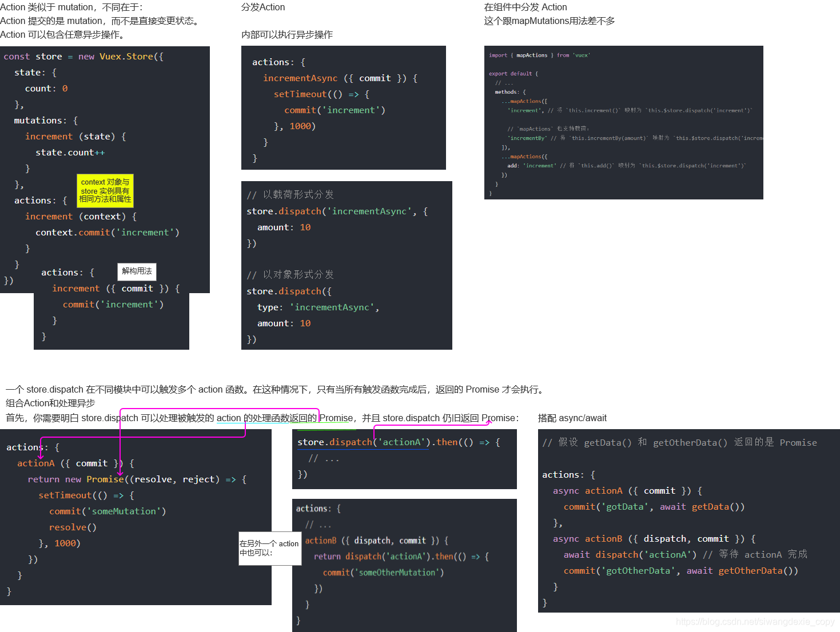Select the comment '// 以载荷形式分发'
The image size is (840, 632).
(290, 195)
